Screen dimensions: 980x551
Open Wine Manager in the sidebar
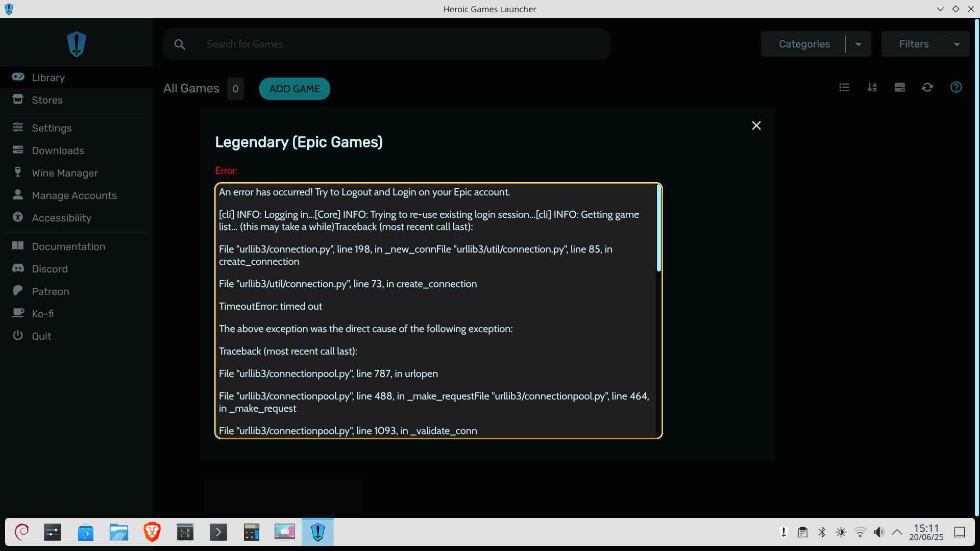click(65, 173)
